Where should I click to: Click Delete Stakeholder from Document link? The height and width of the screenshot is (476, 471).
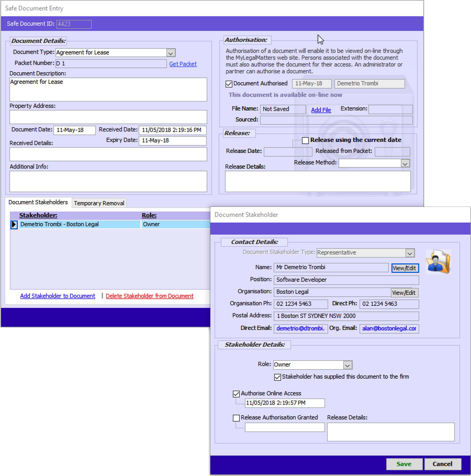[x=150, y=296]
